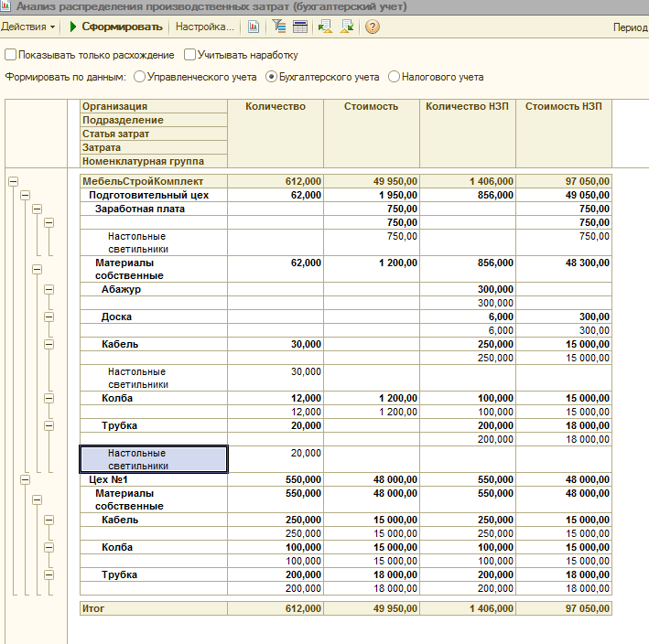
Task: Click the save settings icon with down arrow
Action: [x=347, y=27]
